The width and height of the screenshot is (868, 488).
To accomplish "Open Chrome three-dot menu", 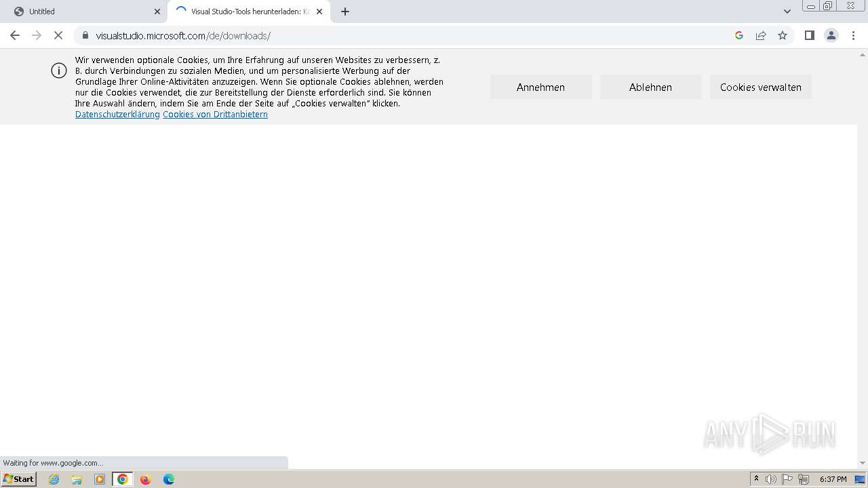I will tap(854, 35).
